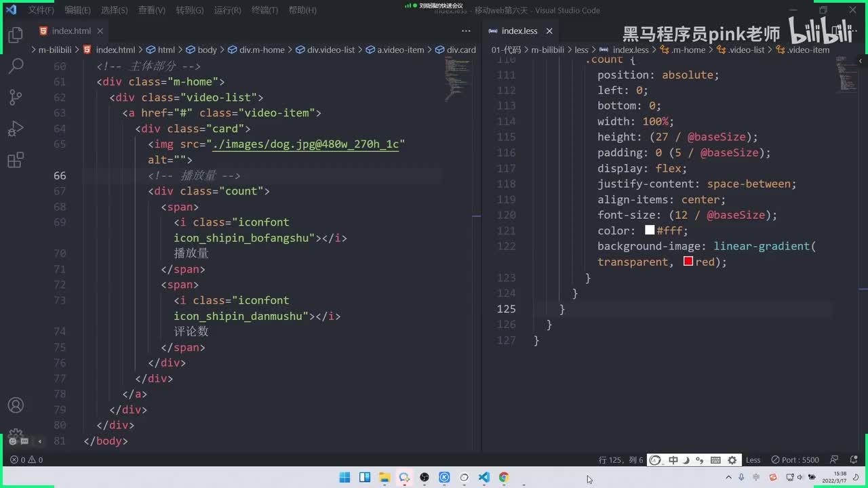The width and height of the screenshot is (868, 488).
Task: Open the 01-代码 breadcrumb dropdown
Action: click(506, 49)
